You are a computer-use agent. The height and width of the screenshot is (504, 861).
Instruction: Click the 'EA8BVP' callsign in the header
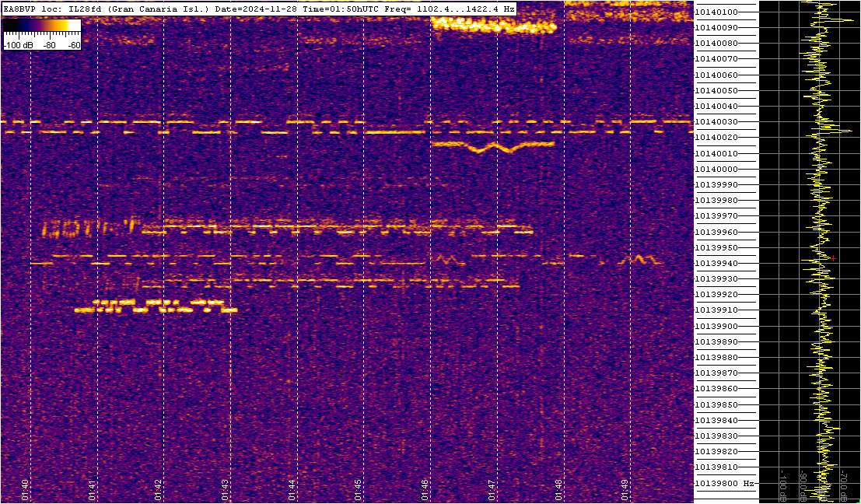18,9
